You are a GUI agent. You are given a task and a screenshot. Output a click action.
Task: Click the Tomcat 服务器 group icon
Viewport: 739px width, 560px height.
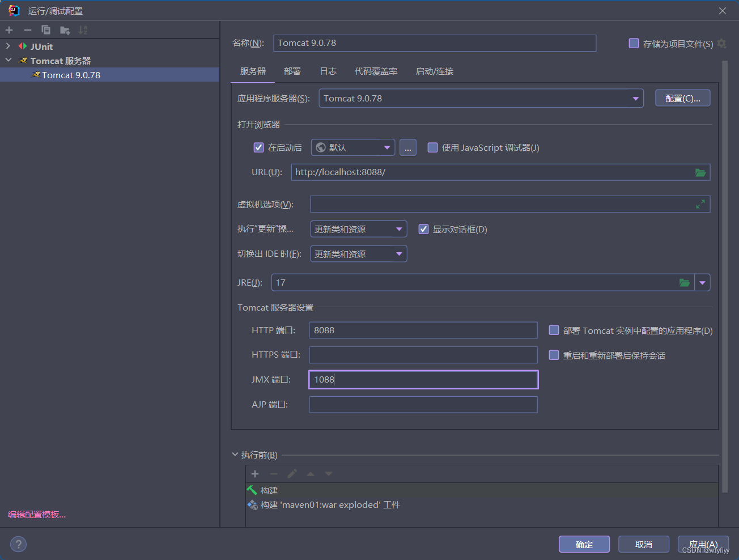tap(23, 60)
